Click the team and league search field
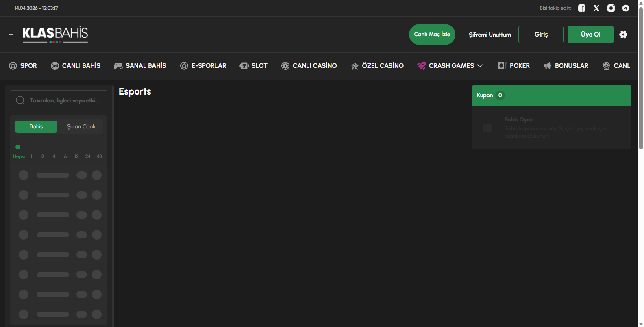Image resolution: width=644 pixels, height=327 pixels. pos(64,100)
